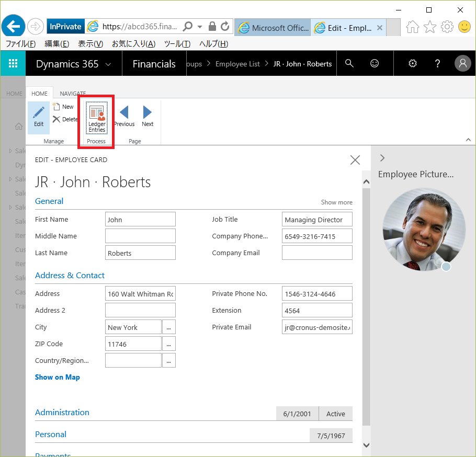This screenshot has width=476, height=457.
Task: Click the Middle Name field
Action: point(140,236)
